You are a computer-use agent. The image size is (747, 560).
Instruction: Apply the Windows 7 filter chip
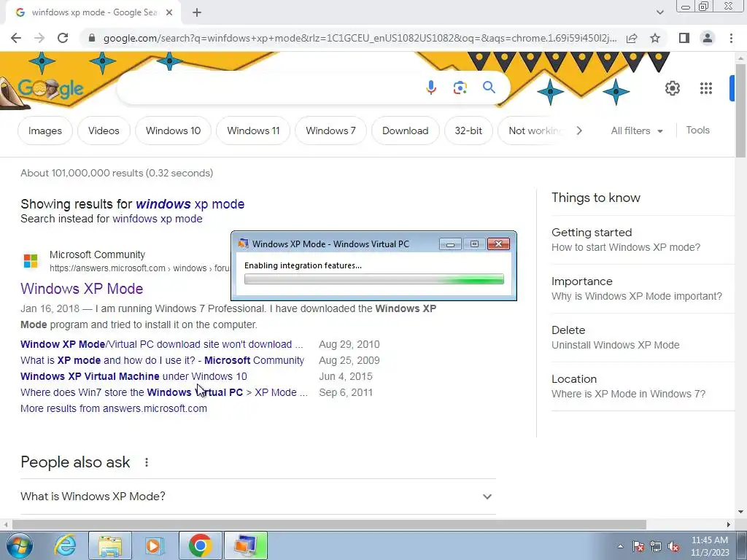pyautogui.click(x=330, y=131)
